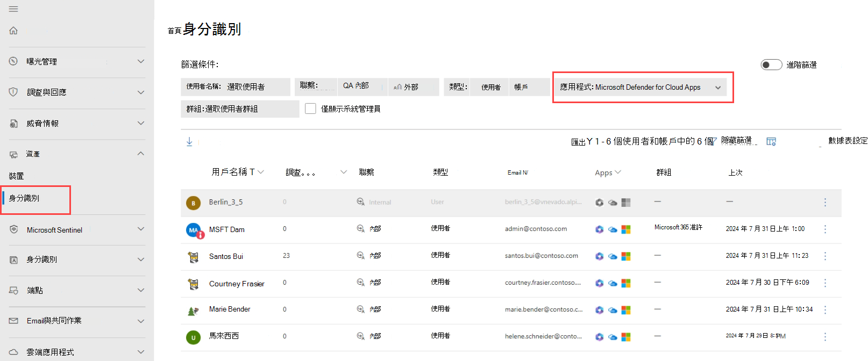This screenshot has height=361, width=868.
Task: Click the cloud app icon in Courtney Frasier row
Action: point(613,283)
